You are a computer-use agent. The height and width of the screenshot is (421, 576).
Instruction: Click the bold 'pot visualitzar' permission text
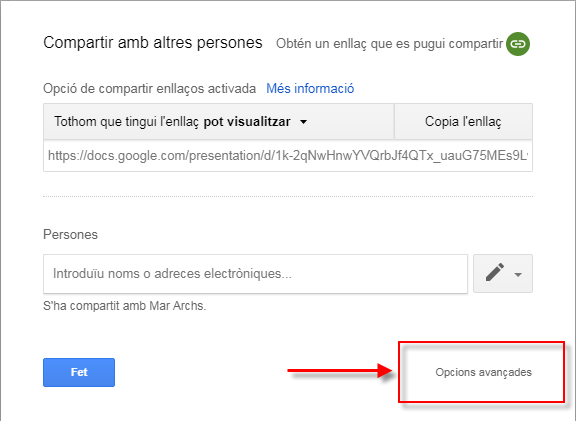click(247, 122)
